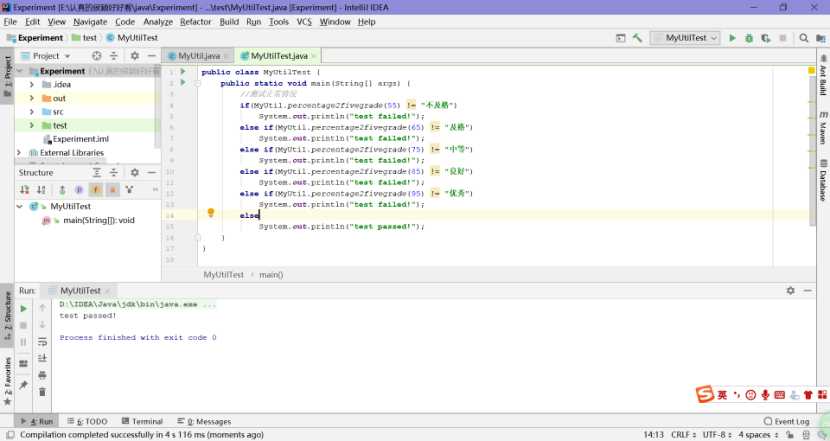
Task: Click Restore Layout icon in Run panel
Action: (x=23, y=364)
